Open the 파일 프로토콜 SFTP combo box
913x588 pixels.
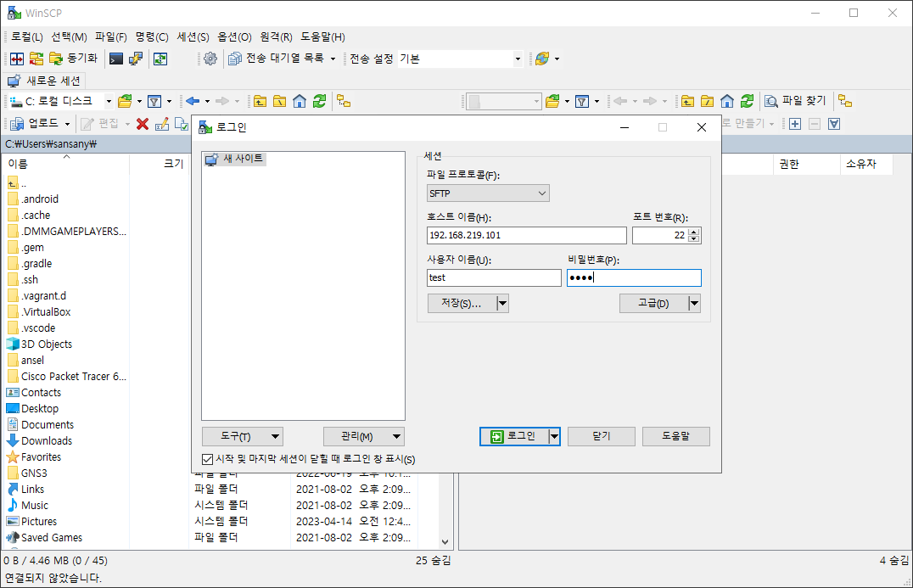tap(488, 193)
